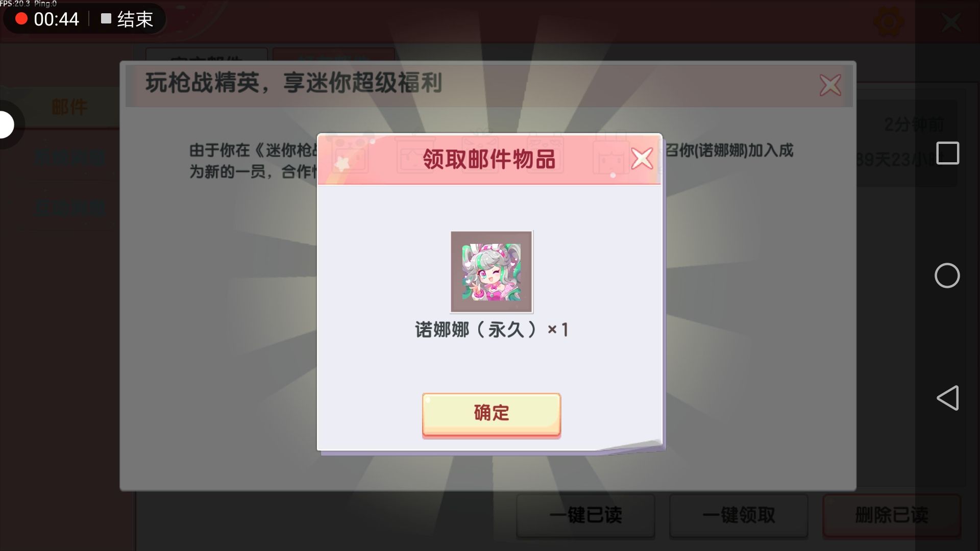
Task: Select the second blurred sidebar message category
Action: pyautogui.click(x=70, y=158)
